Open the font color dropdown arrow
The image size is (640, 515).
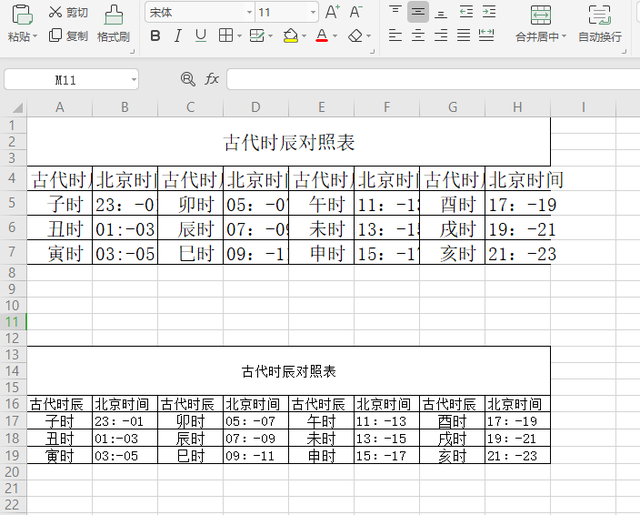(335, 36)
